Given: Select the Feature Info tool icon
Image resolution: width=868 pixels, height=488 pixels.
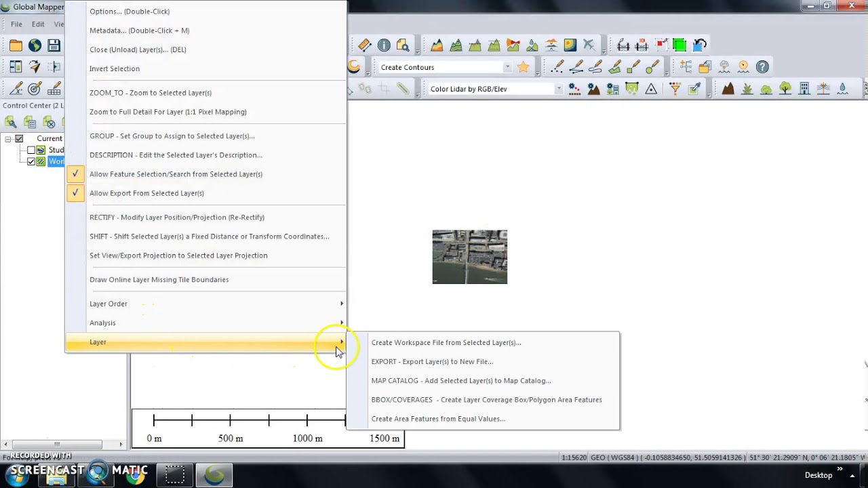Looking at the screenshot, I should [x=384, y=45].
